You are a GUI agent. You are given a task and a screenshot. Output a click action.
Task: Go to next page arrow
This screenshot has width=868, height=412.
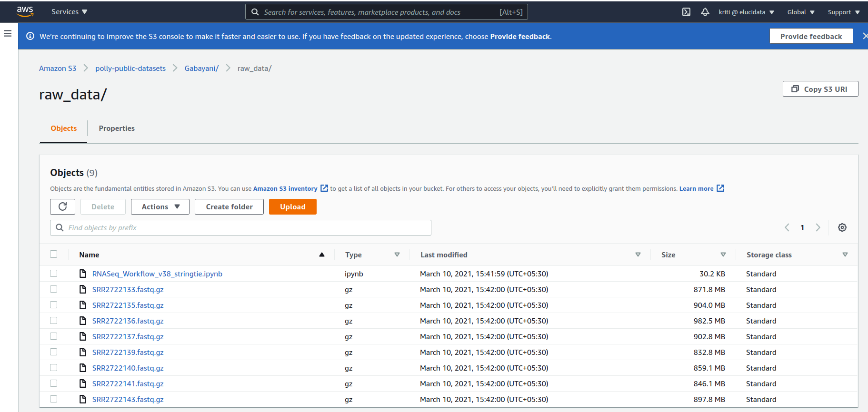pyautogui.click(x=818, y=227)
